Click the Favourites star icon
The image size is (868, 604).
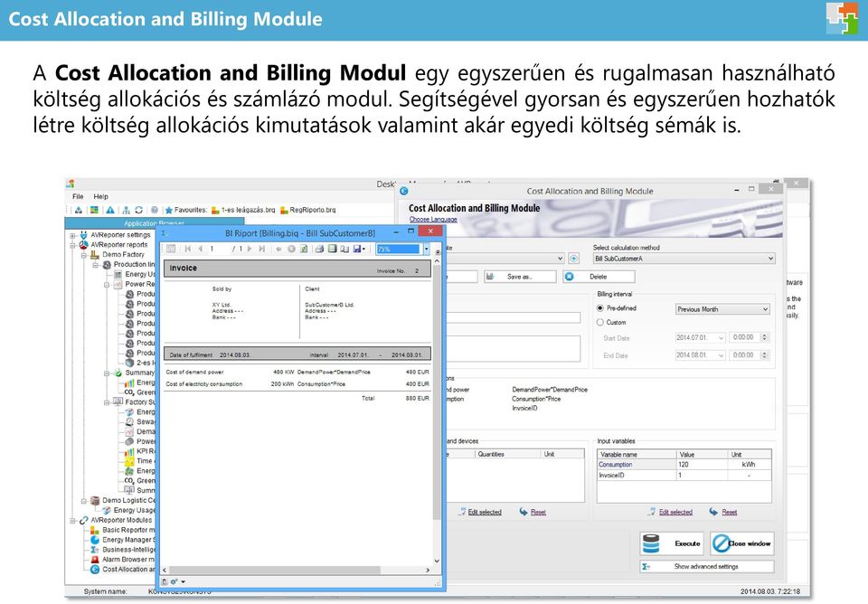click(x=169, y=210)
